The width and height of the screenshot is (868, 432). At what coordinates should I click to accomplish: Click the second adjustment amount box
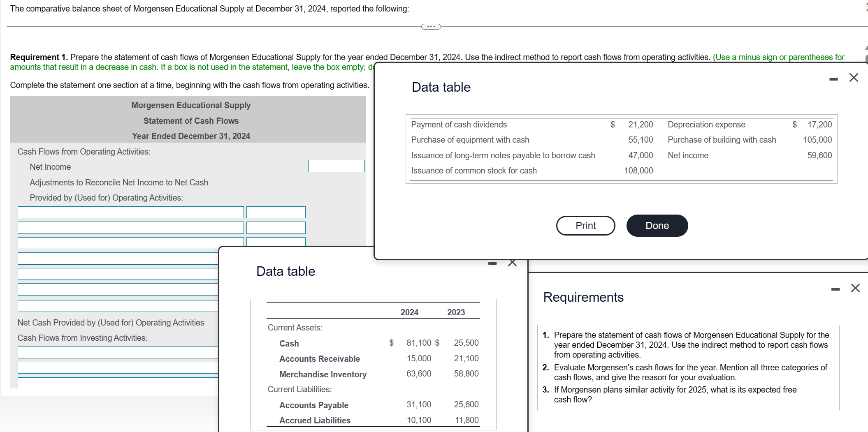click(x=276, y=227)
